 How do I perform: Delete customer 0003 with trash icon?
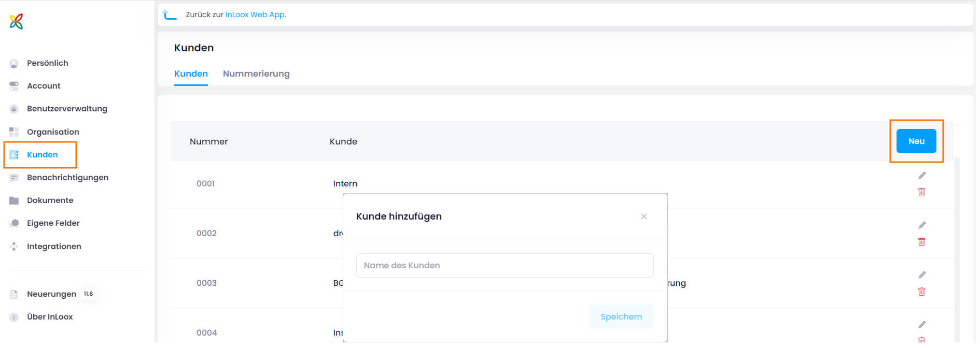tap(921, 292)
